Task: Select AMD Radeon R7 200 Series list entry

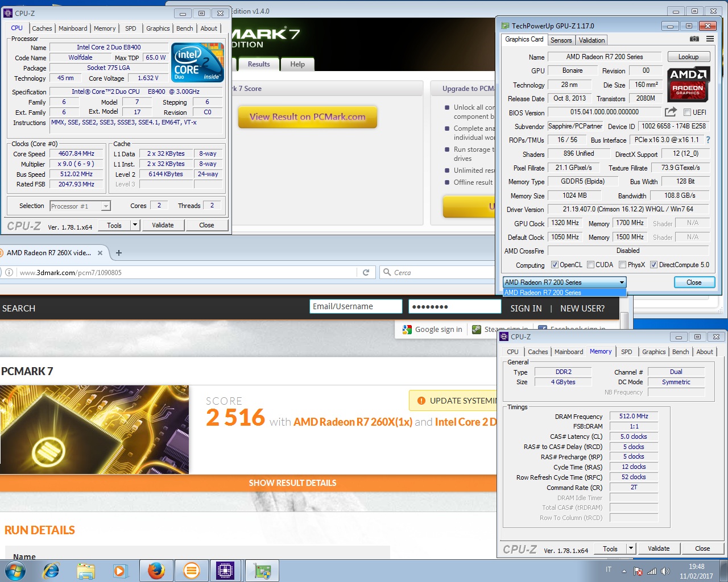Action: pos(565,293)
